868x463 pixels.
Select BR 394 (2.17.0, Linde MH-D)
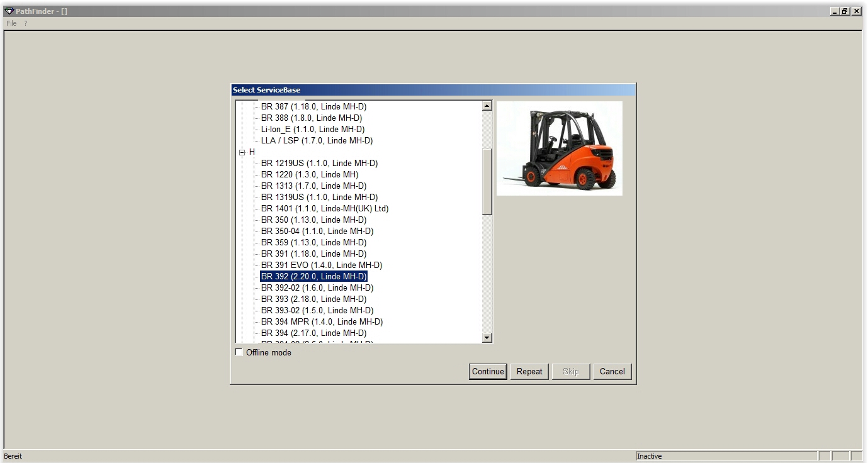(313, 333)
